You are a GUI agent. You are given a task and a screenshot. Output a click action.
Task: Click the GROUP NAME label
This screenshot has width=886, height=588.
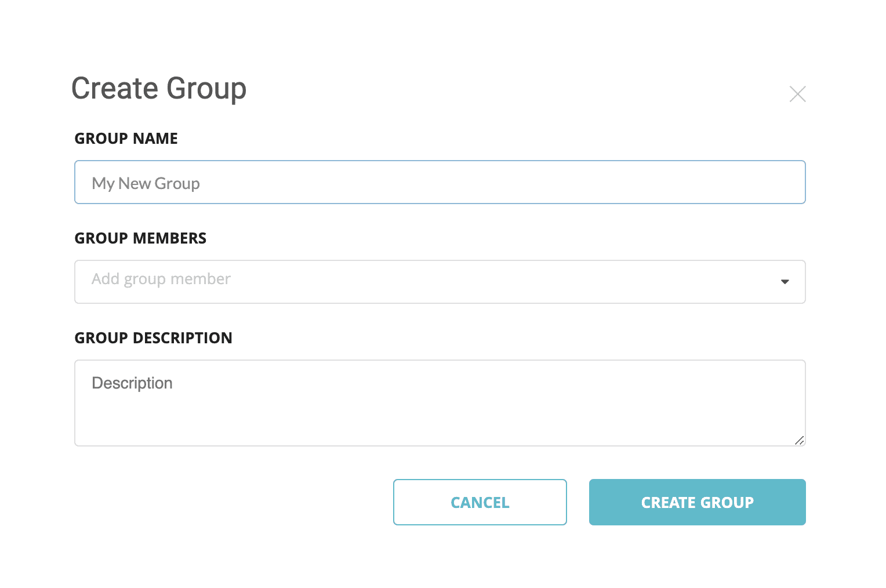coord(126,139)
